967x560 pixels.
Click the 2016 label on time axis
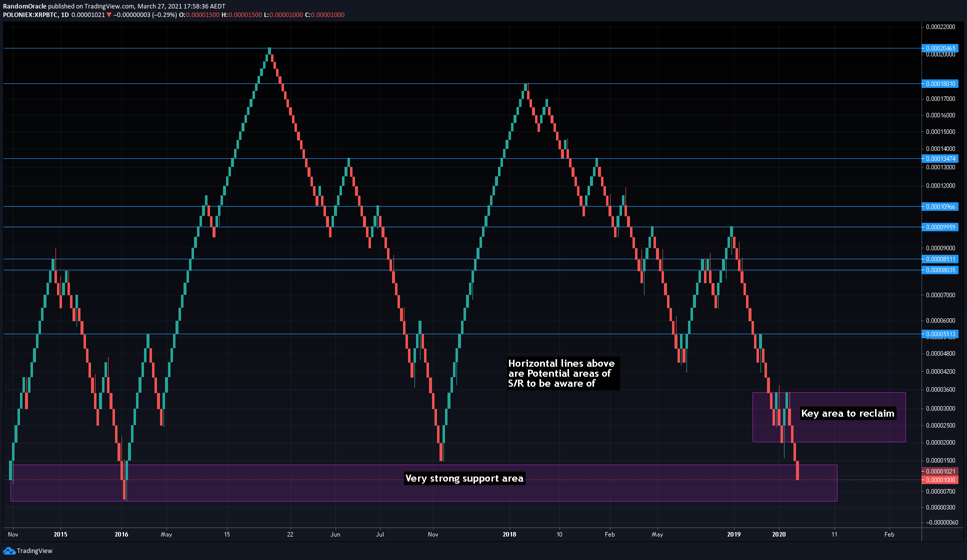(x=121, y=535)
